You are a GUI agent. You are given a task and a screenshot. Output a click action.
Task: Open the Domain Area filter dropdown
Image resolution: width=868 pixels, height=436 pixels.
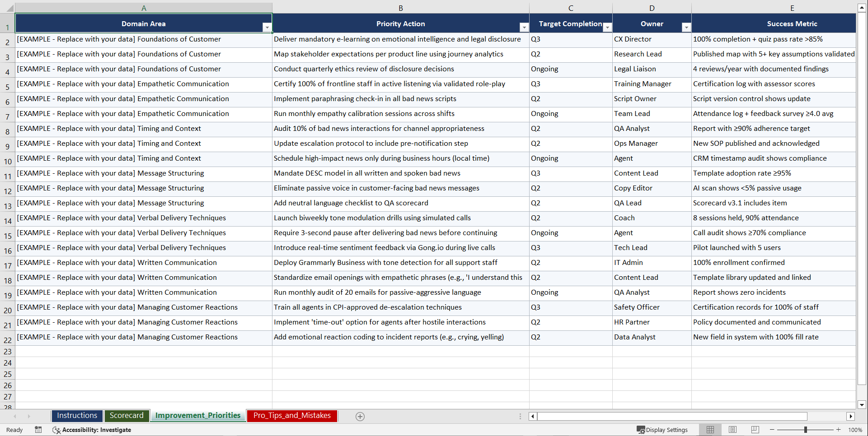click(x=267, y=27)
